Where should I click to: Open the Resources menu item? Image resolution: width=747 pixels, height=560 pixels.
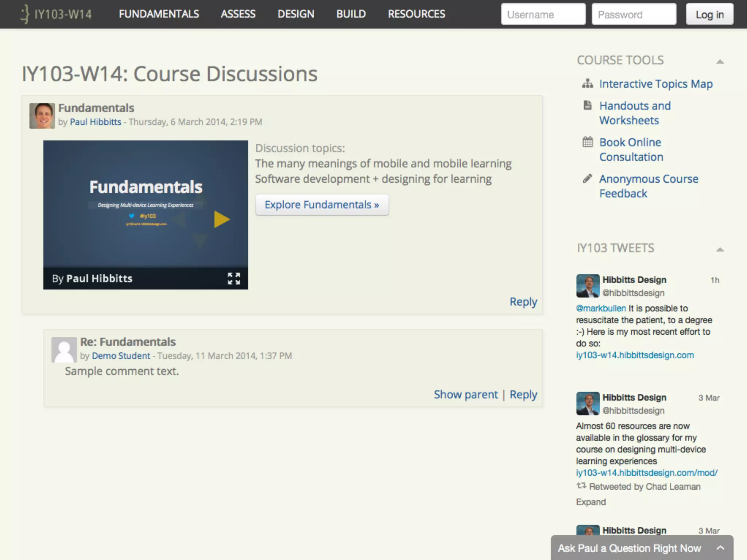tap(416, 14)
